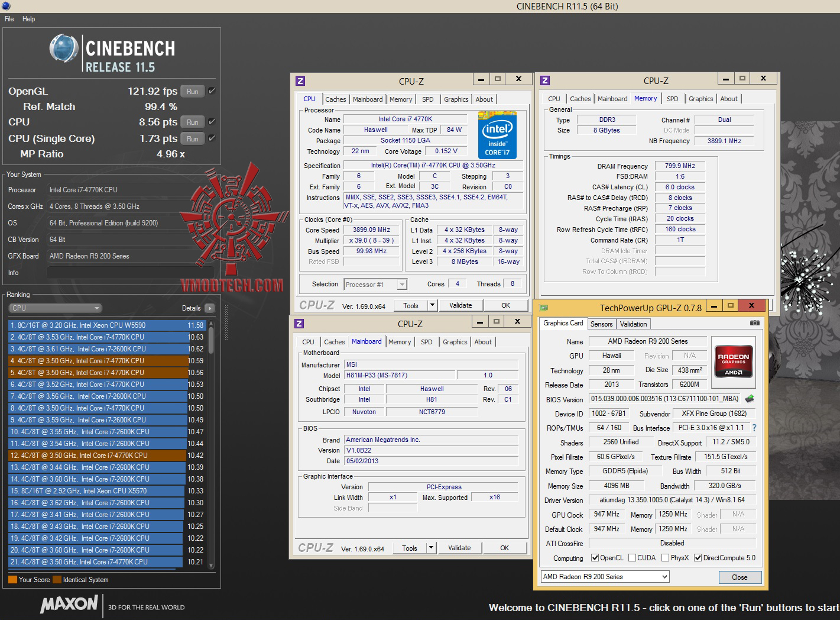The width and height of the screenshot is (840, 620).
Task: Click the CPU-Z title icon of the Motherboard window
Action: coord(299,324)
